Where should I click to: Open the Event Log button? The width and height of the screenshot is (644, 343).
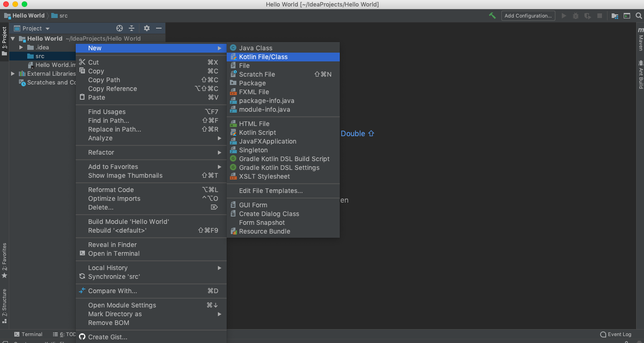click(616, 334)
